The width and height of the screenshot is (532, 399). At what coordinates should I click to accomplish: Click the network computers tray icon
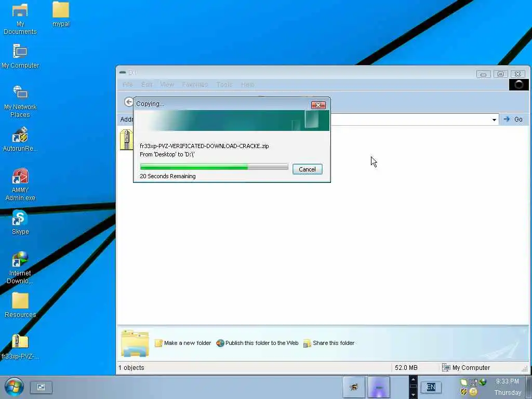473,383
